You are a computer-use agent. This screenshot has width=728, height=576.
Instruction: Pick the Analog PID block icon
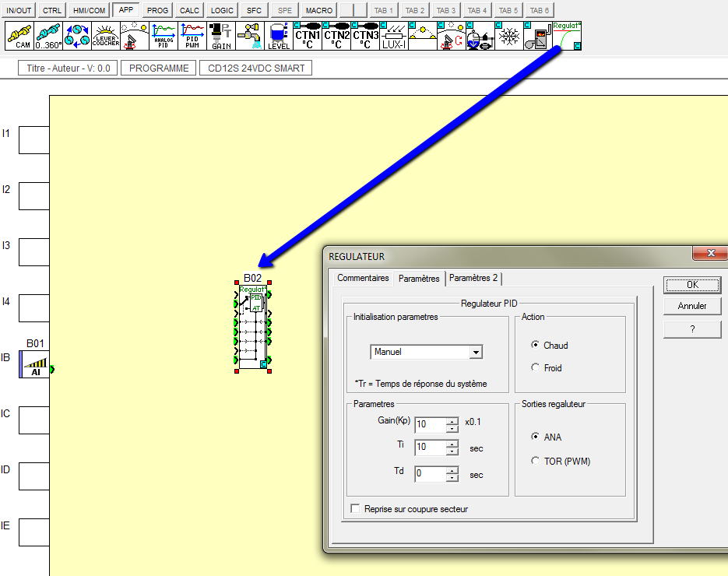pos(164,36)
